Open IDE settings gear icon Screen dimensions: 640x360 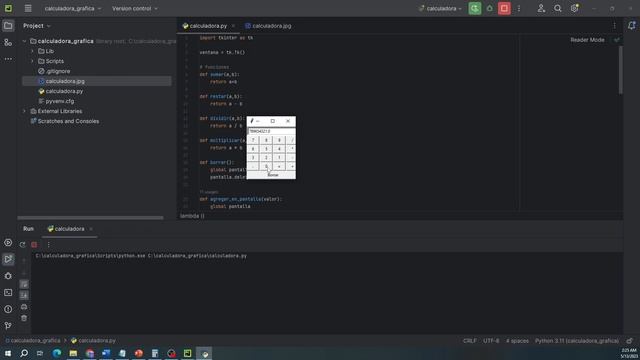click(x=574, y=8)
